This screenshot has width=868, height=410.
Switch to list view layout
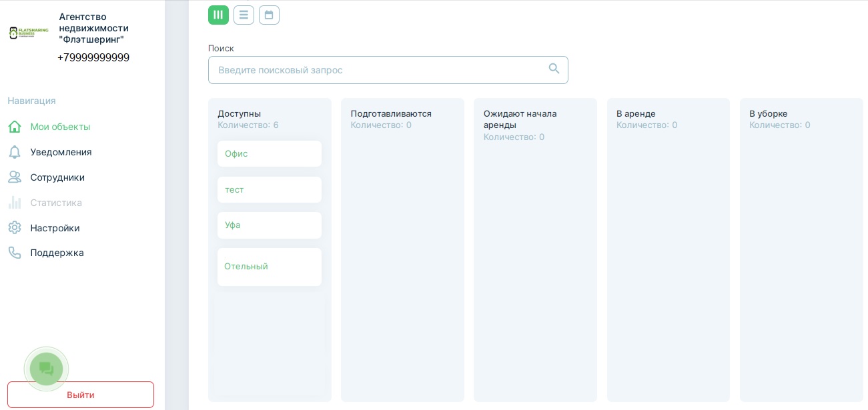pyautogui.click(x=244, y=15)
